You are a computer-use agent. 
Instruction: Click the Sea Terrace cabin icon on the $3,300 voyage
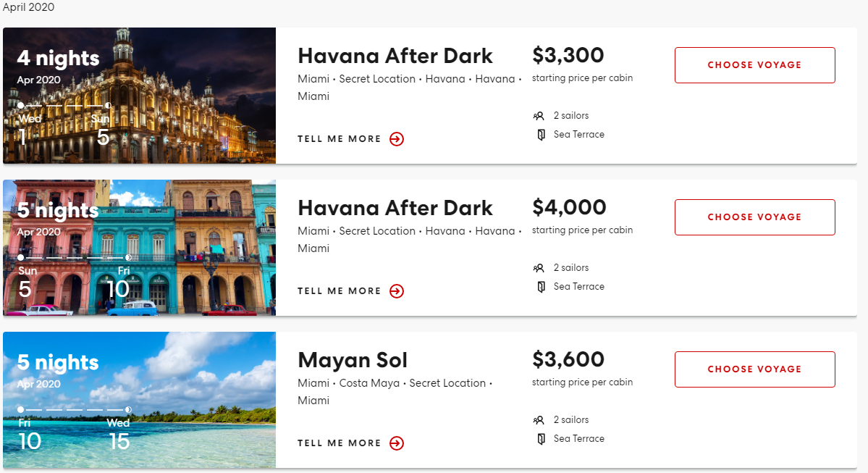(x=541, y=135)
